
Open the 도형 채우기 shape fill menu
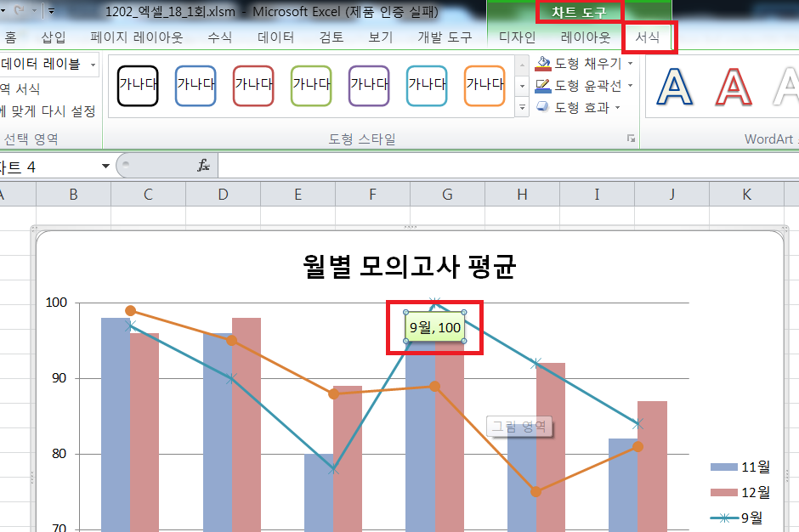584,64
